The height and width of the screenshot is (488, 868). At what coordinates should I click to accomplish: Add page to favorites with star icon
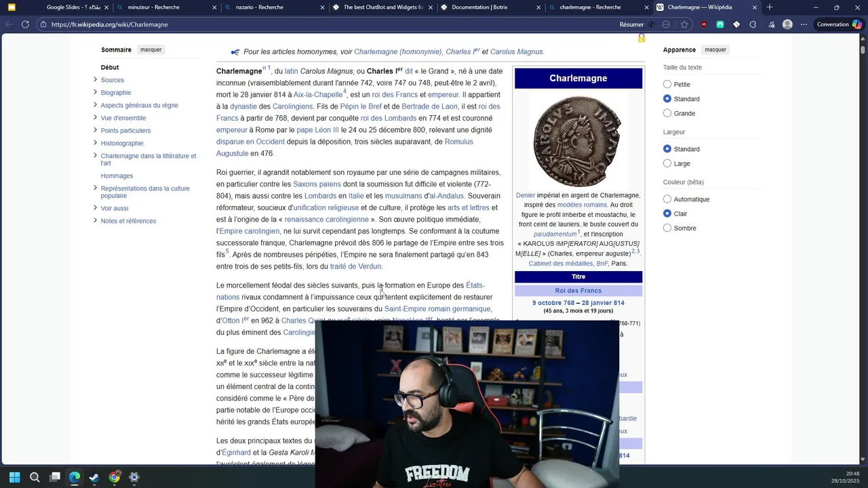(x=684, y=24)
